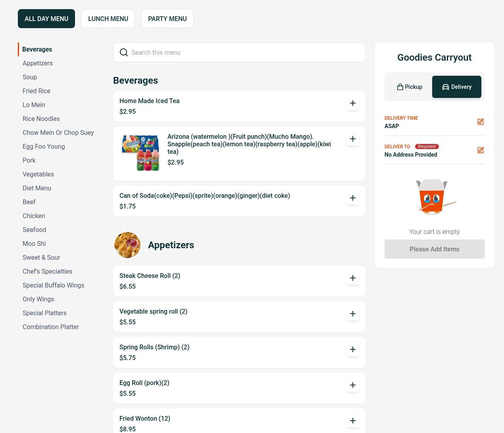Go to Chef's Specialties section
Image resolution: width=504 pixels, height=433 pixels.
47,272
